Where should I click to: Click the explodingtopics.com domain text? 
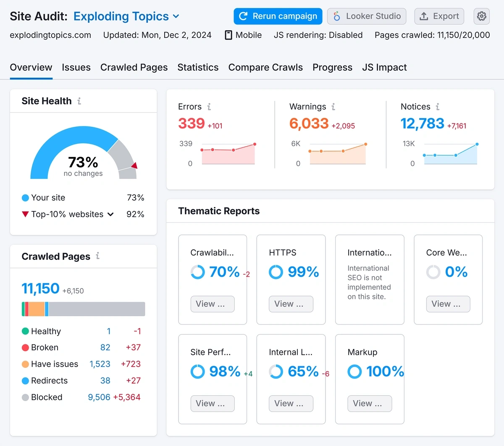(50, 35)
